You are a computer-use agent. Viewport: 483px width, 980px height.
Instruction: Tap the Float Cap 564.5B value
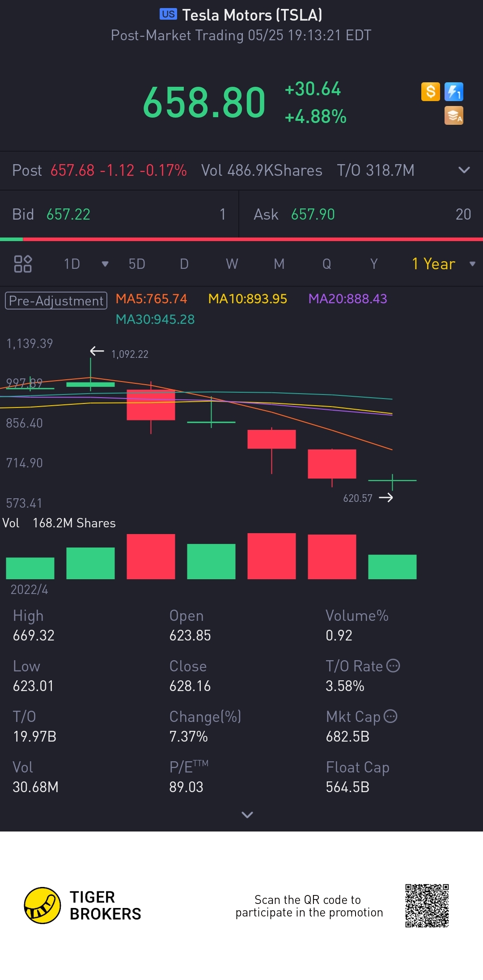(347, 787)
